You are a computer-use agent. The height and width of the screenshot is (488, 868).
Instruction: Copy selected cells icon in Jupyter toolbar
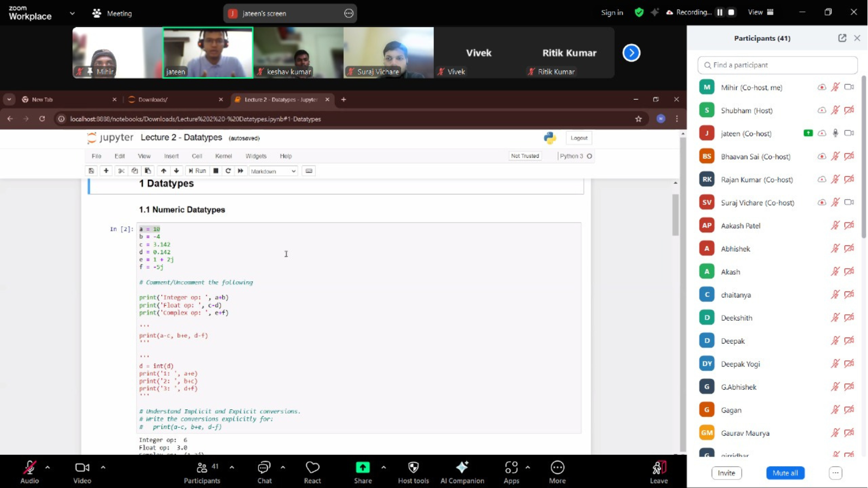[x=135, y=171]
